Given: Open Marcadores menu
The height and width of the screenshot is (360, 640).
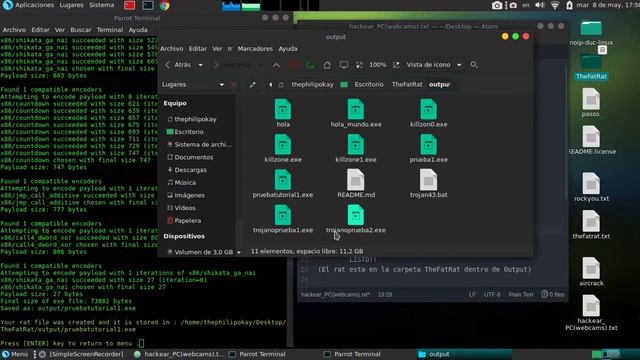Looking at the screenshot, I should [x=255, y=49].
